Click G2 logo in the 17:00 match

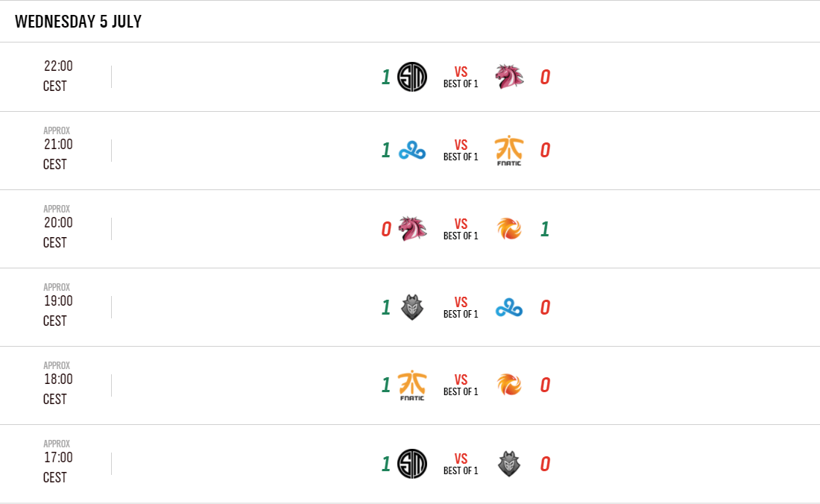click(x=509, y=464)
